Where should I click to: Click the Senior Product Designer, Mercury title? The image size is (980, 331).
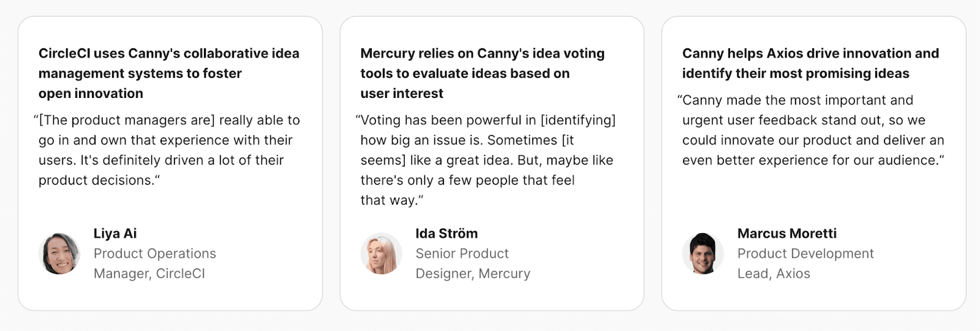pos(473,263)
